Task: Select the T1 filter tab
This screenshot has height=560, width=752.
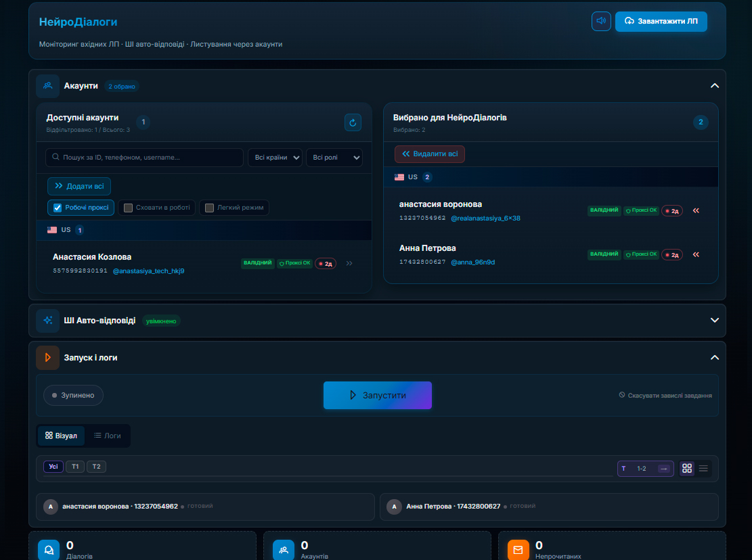Action: [75, 467]
